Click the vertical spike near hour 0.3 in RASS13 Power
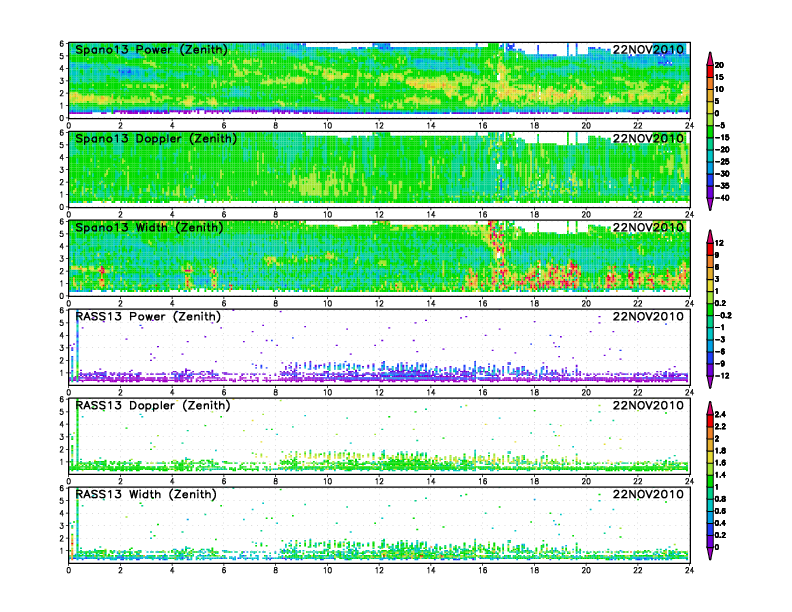The width and height of the screenshot is (792, 612). click(77, 346)
